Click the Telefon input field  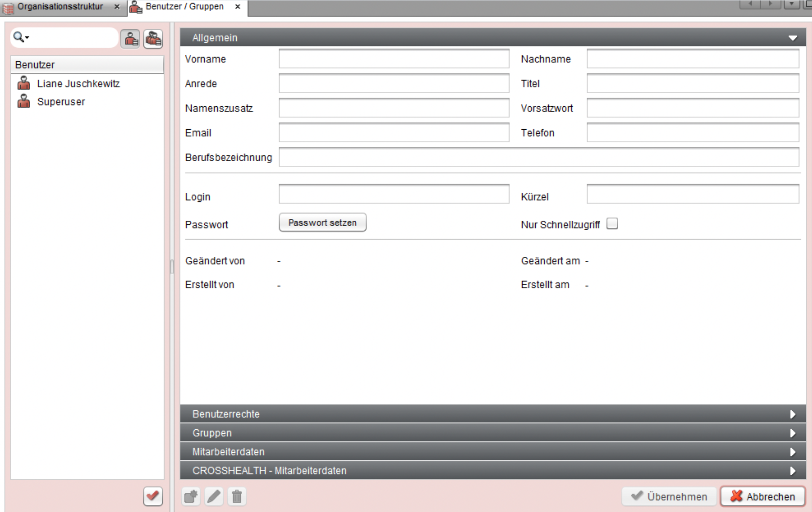(693, 133)
